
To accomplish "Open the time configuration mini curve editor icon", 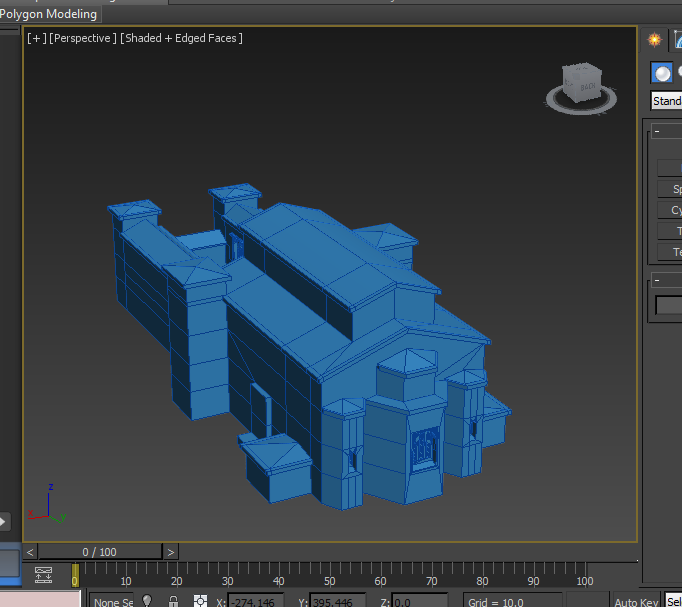I will point(43,574).
